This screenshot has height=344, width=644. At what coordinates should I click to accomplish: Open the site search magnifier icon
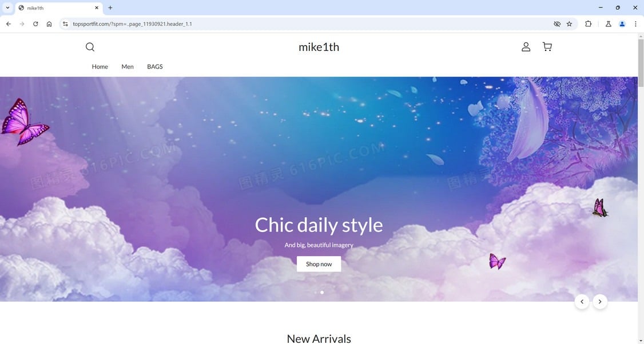coord(90,47)
